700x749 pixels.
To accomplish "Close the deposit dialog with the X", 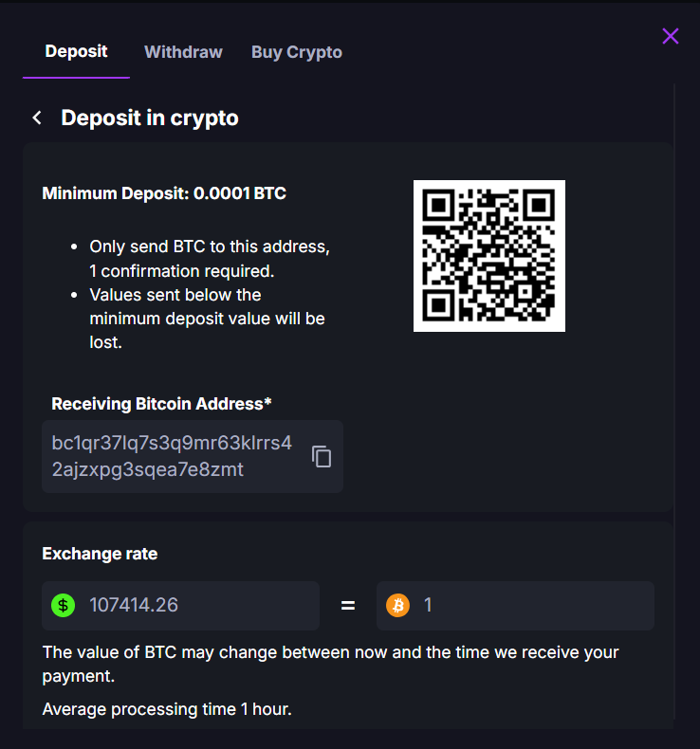I will click(x=671, y=36).
